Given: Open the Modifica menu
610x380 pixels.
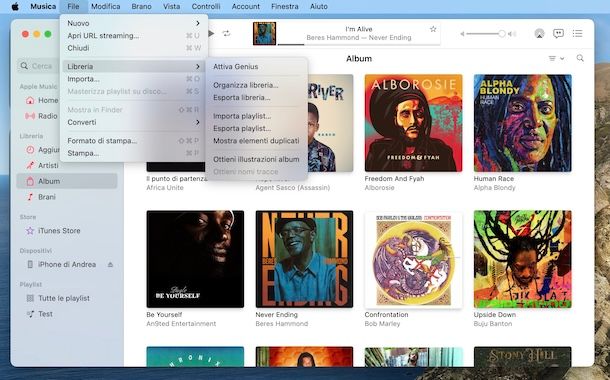Looking at the screenshot, I should click(105, 6).
